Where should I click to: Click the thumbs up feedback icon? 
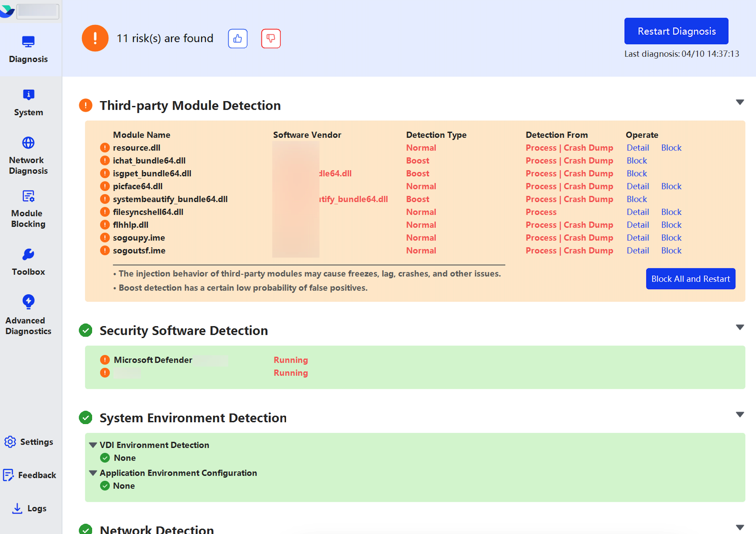click(x=238, y=38)
